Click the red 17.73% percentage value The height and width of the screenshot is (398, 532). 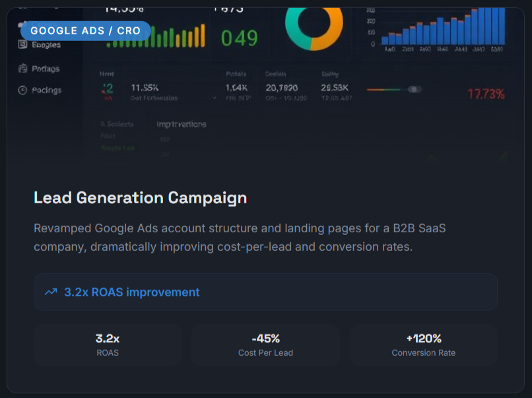tap(486, 94)
